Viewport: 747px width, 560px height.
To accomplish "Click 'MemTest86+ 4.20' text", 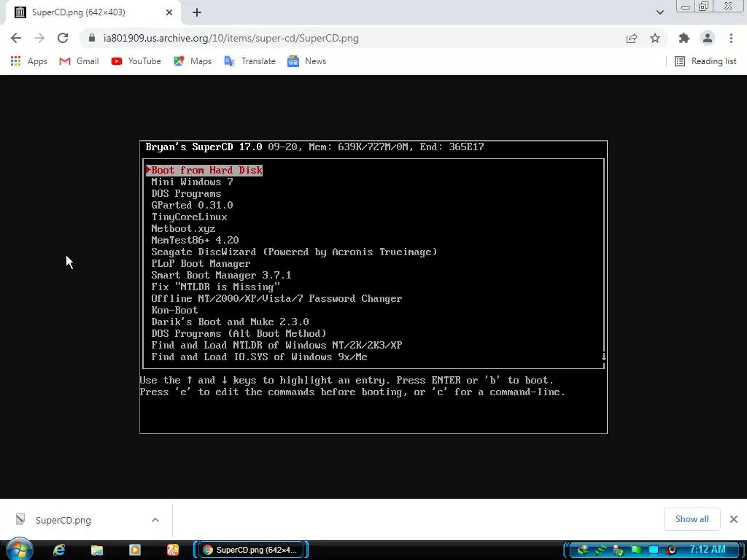I will pyautogui.click(x=195, y=240).
